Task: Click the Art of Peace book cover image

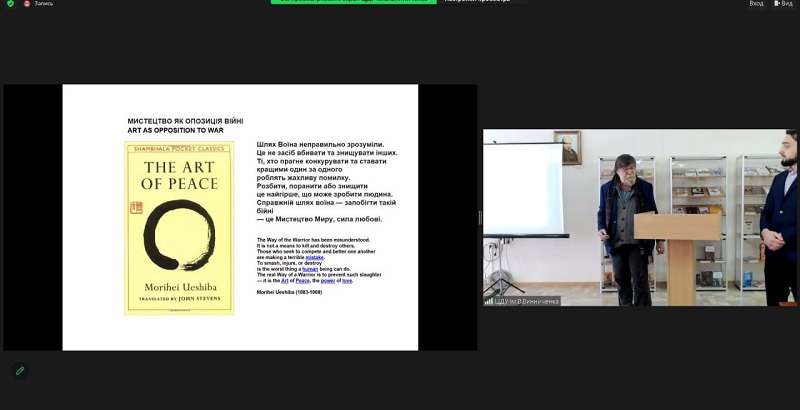Action: point(179,228)
